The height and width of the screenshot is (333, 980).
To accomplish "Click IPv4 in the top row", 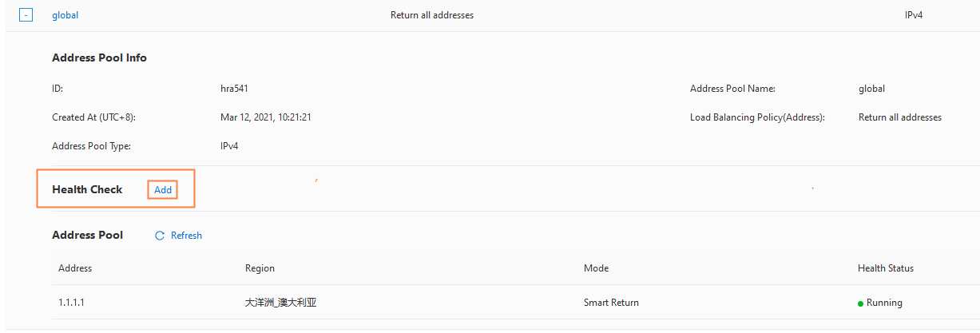I will click(914, 15).
